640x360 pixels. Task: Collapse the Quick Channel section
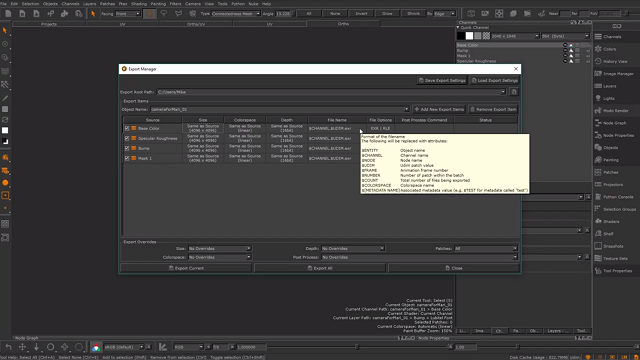458,27
